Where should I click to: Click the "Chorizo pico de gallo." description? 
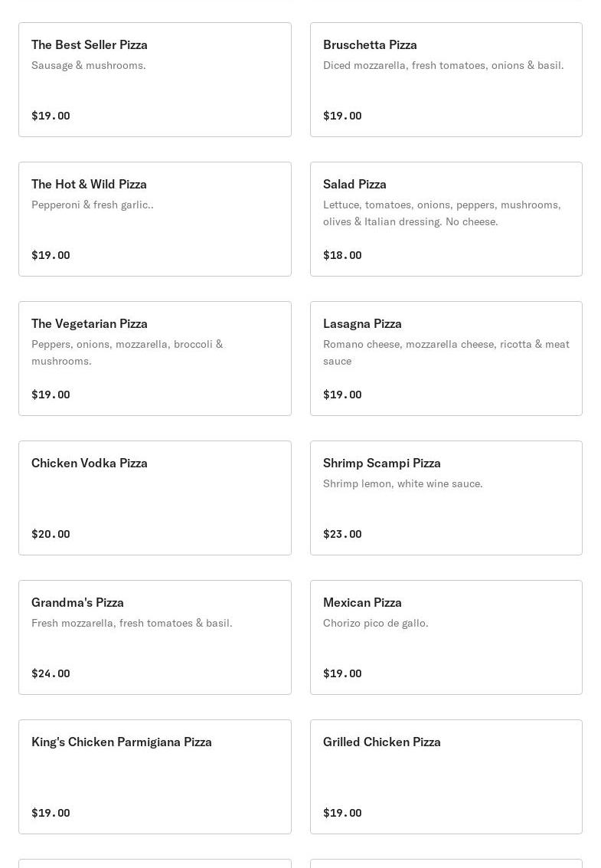[376, 623]
